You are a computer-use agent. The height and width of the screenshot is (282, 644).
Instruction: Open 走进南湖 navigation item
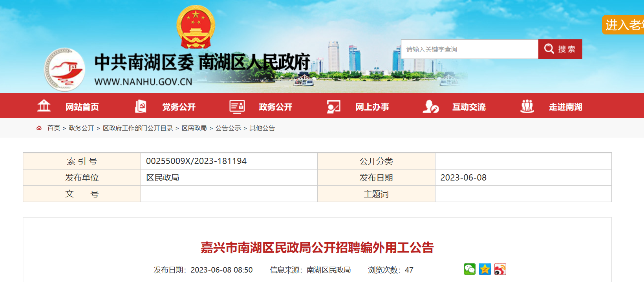tap(565, 107)
